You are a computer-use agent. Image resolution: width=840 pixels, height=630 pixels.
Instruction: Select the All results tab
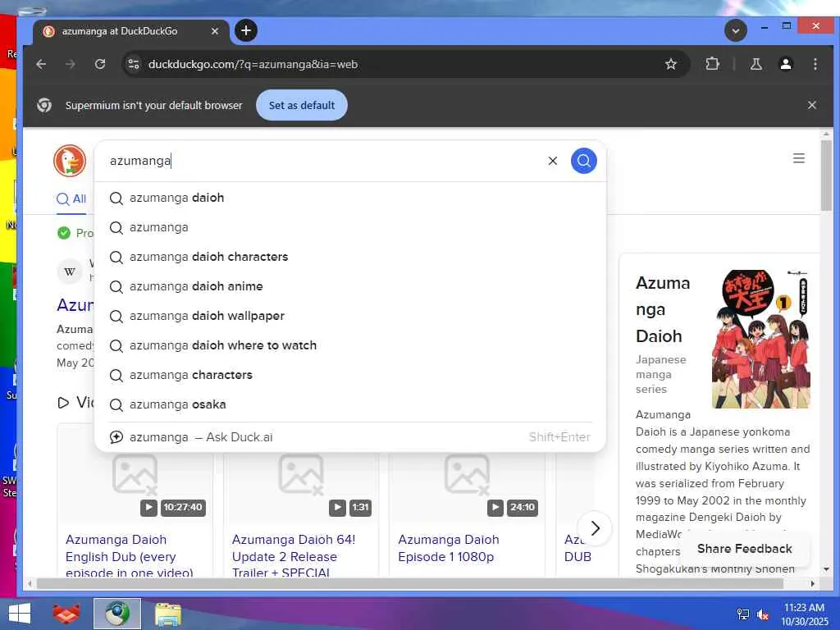[x=72, y=199]
